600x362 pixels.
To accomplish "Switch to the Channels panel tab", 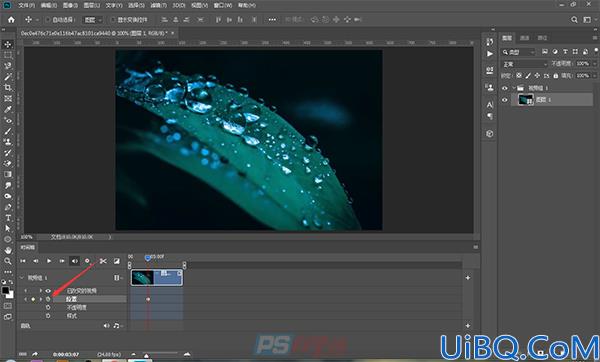I will pyautogui.click(x=525, y=38).
